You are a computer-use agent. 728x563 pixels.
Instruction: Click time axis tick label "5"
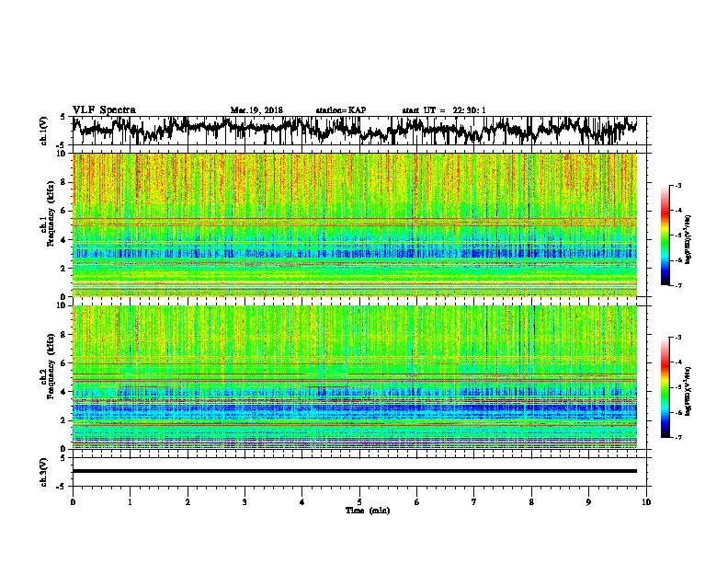(359, 502)
